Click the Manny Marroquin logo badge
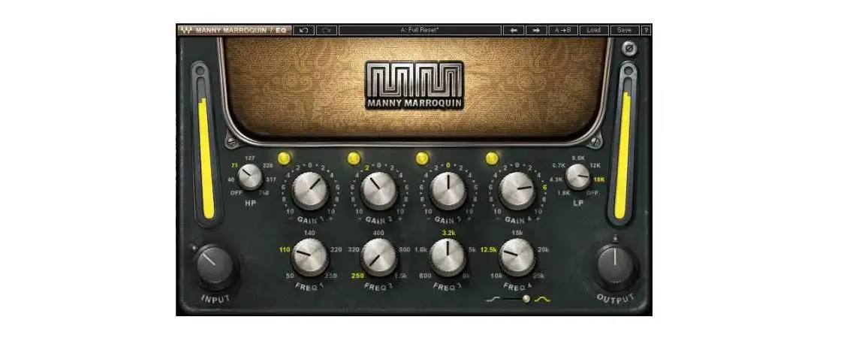This screenshot has width=868, height=347. point(414,85)
